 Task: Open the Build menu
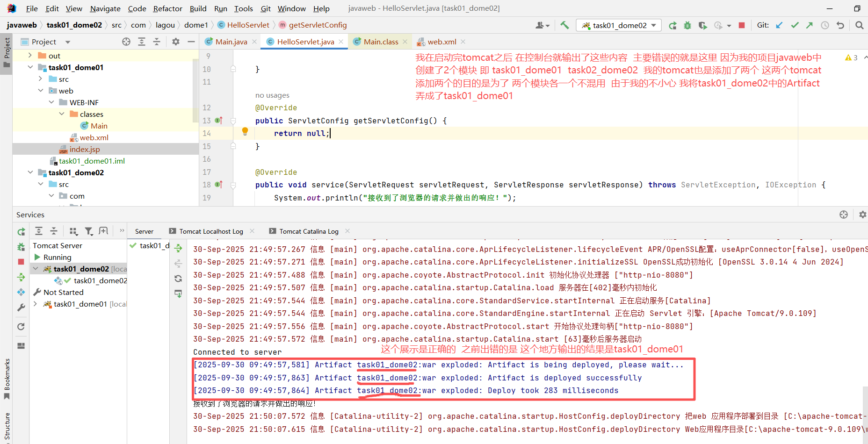[x=198, y=8]
